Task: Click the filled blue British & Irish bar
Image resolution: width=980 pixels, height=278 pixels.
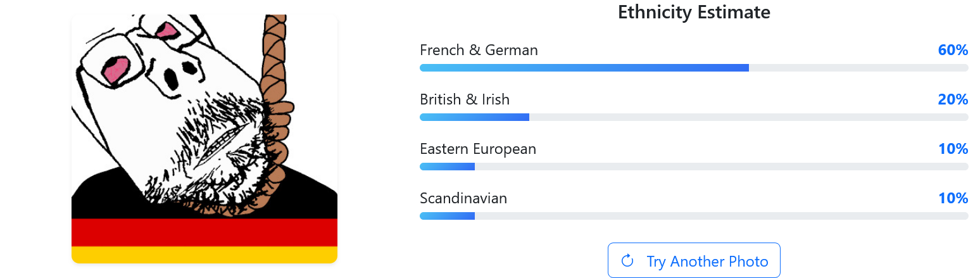Action: [x=474, y=117]
